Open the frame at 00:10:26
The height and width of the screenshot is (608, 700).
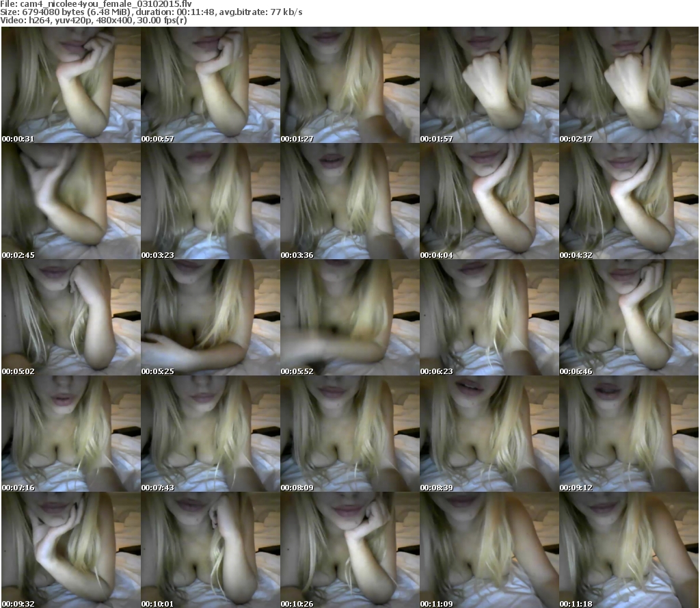pyautogui.click(x=349, y=550)
